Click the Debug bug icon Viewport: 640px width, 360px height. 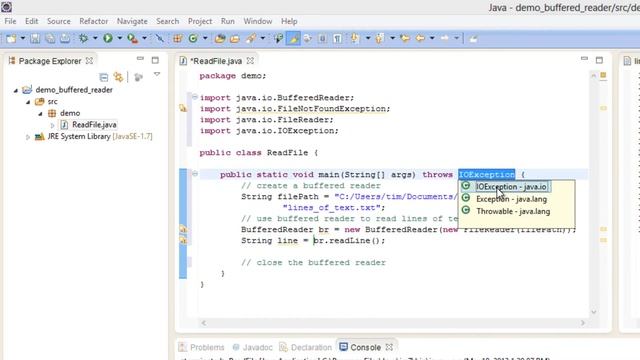(83, 38)
